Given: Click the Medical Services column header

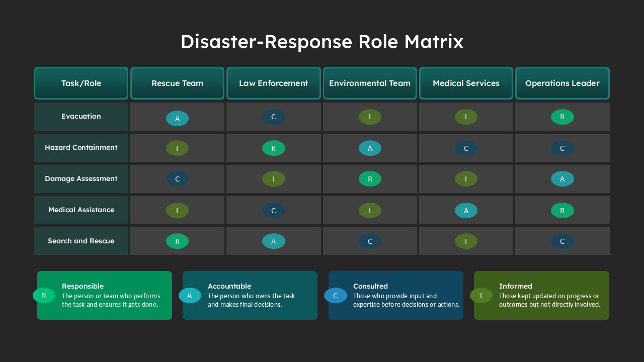Looking at the screenshot, I should (466, 83).
